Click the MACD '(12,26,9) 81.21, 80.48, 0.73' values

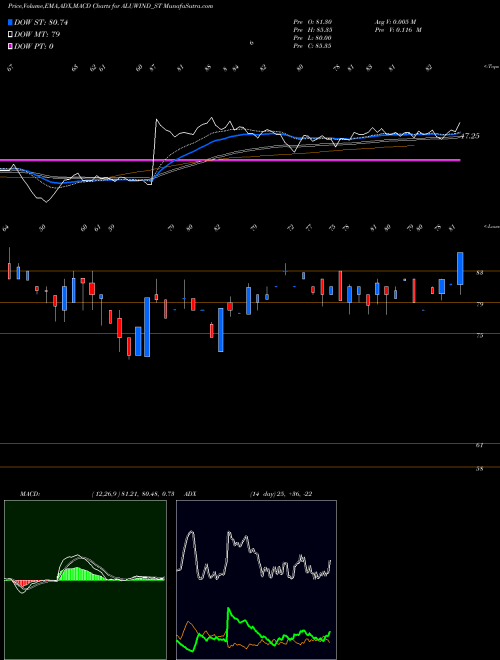[x=133, y=494]
